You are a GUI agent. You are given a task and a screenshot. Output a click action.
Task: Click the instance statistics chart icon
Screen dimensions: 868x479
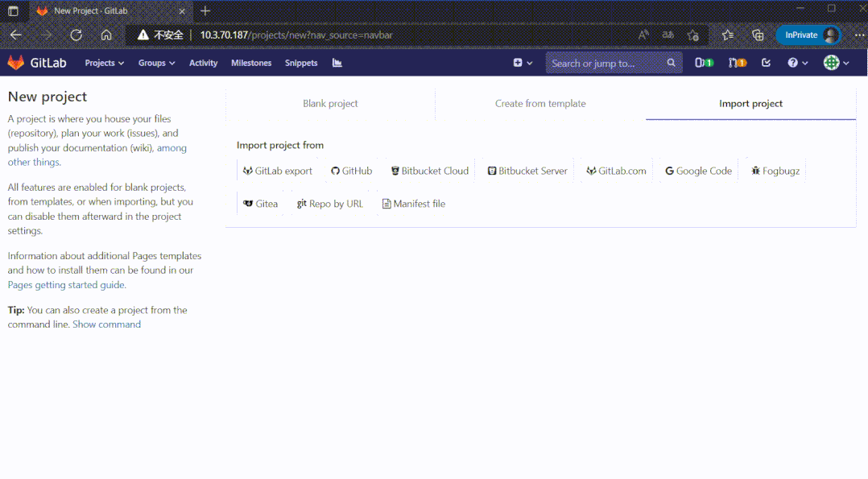click(337, 63)
